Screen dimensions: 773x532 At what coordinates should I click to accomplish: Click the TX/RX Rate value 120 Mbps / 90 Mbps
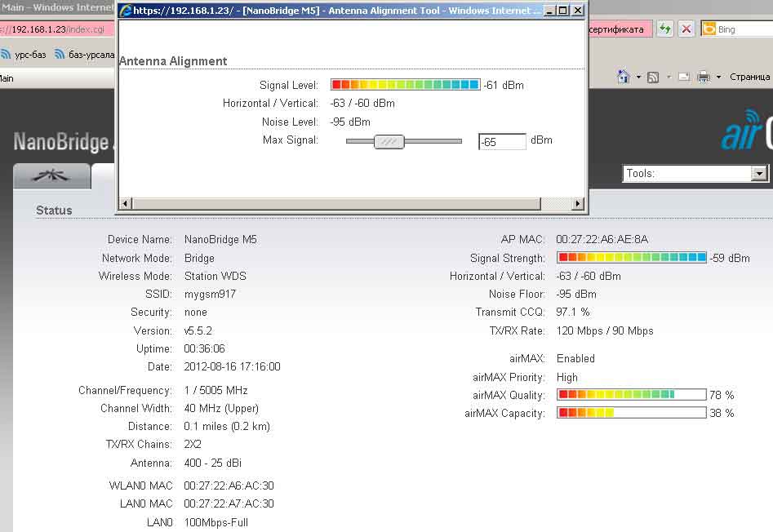(x=605, y=330)
